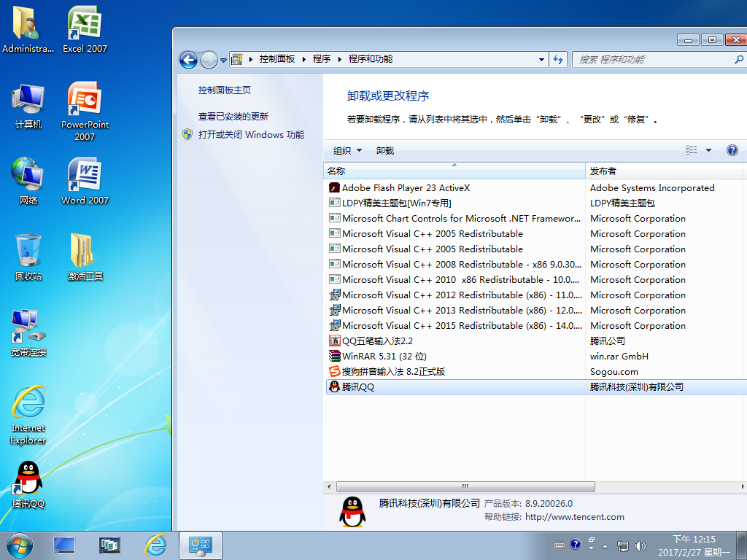Click the Start button orb

(20, 545)
